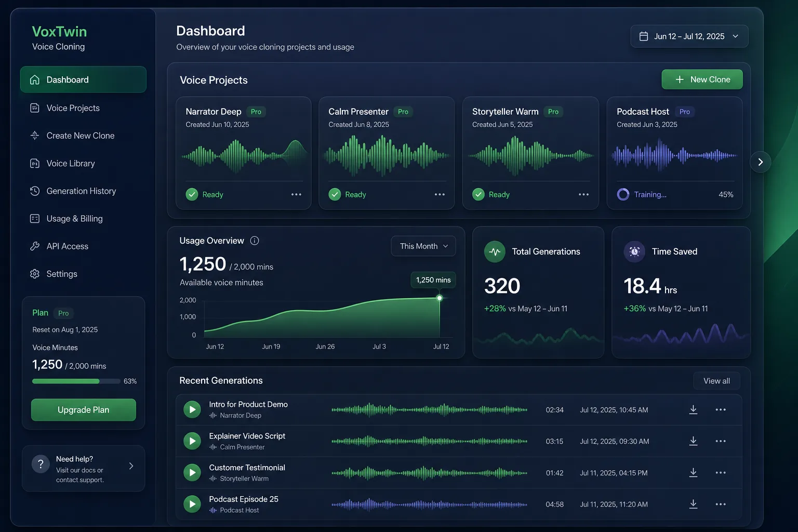Click the Usage Overview info icon
Image resolution: width=798 pixels, height=532 pixels.
click(255, 241)
